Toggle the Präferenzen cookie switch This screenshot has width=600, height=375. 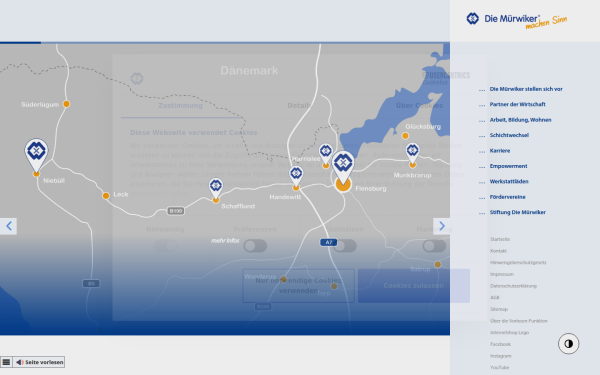coord(255,246)
